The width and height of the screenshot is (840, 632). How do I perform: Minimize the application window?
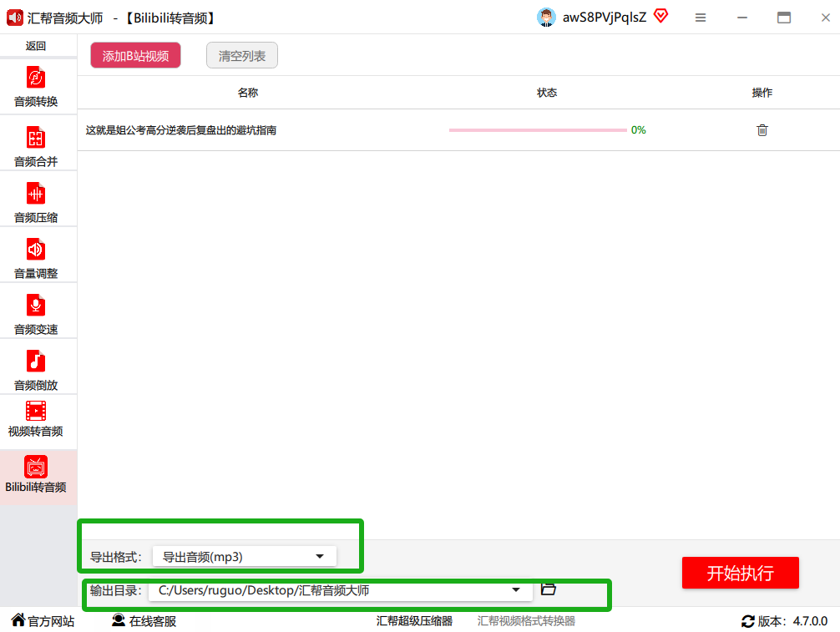pyautogui.click(x=742, y=18)
